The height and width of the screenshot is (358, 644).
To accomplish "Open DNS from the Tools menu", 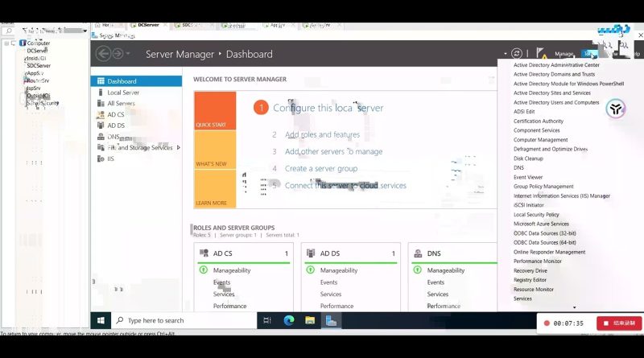I will click(x=518, y=168).
